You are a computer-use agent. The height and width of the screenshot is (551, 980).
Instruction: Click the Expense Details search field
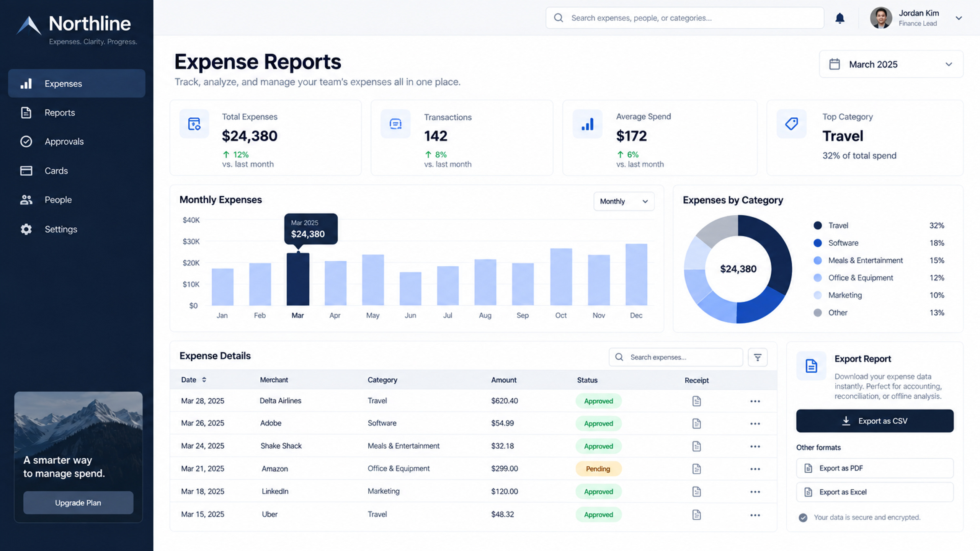point(676,357)
